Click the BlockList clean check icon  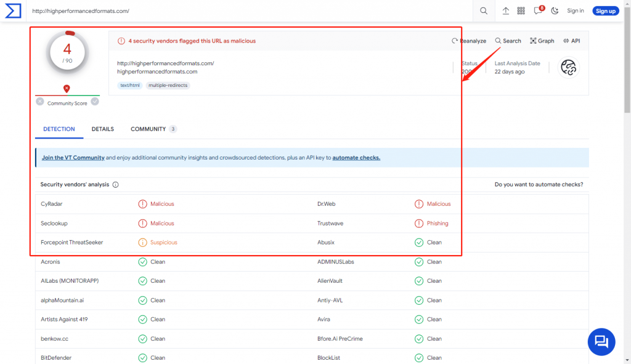419,358
